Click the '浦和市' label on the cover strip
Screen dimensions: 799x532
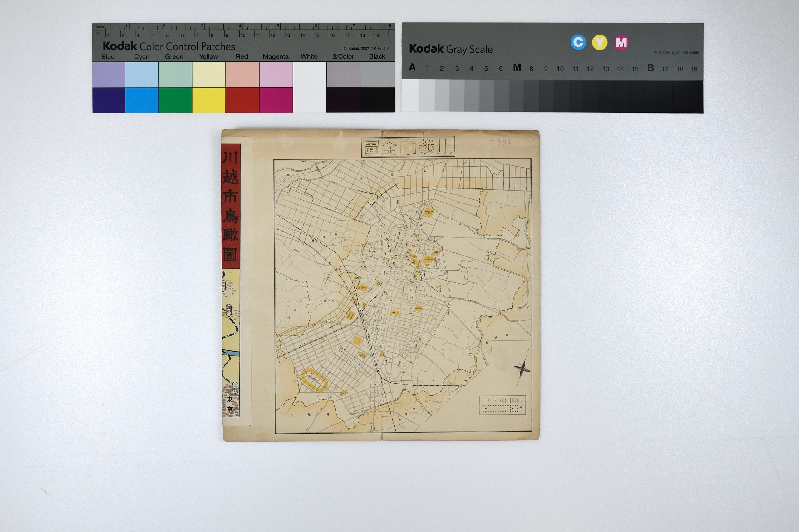pos(229,310)
